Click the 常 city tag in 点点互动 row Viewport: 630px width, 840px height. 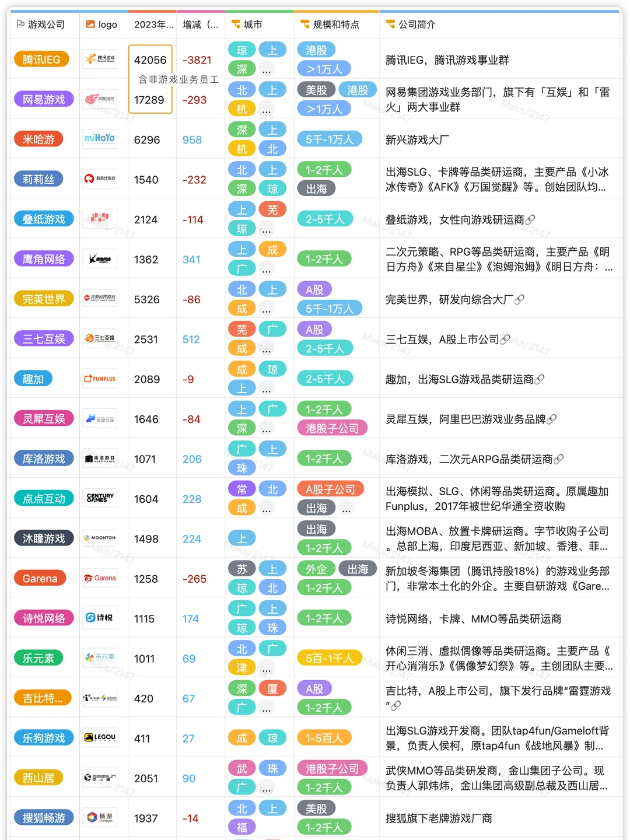coord(242,489)
